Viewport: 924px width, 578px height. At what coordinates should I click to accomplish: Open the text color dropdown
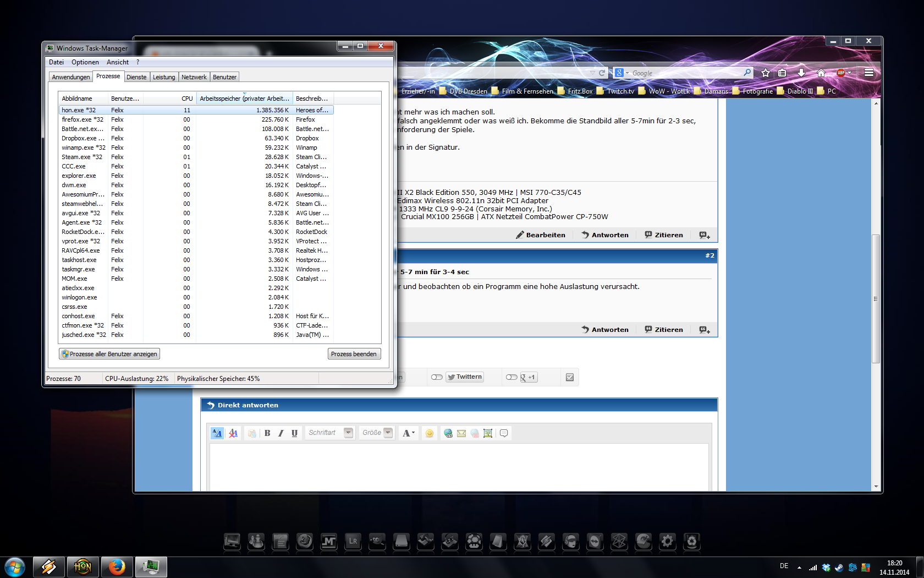click(409, 433)
